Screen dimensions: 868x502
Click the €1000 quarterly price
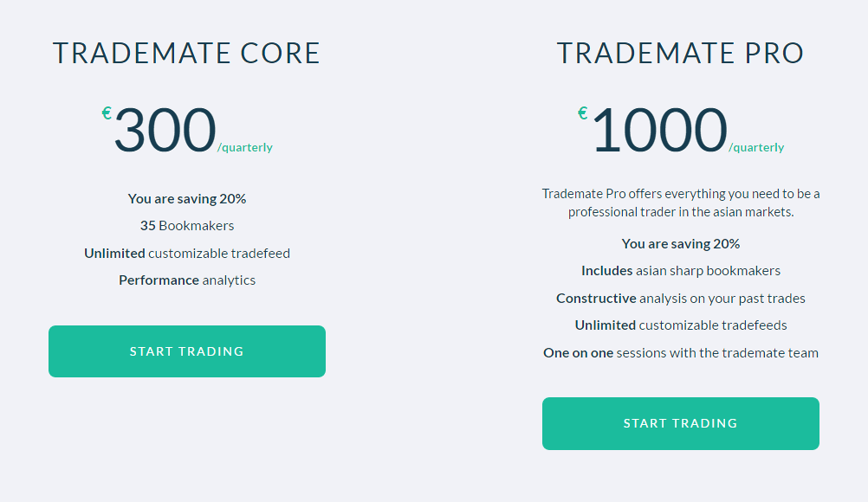[x=681, y=131]
